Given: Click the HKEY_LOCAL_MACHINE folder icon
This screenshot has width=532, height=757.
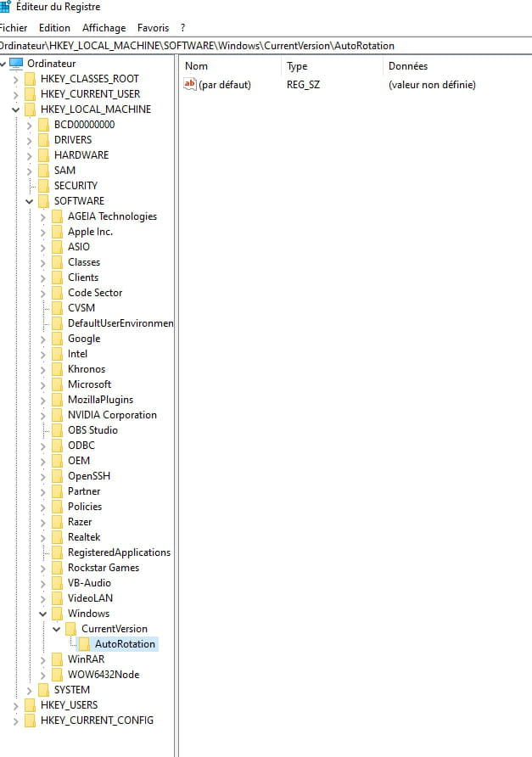Looking at the screenshot, I should point(31,109).
